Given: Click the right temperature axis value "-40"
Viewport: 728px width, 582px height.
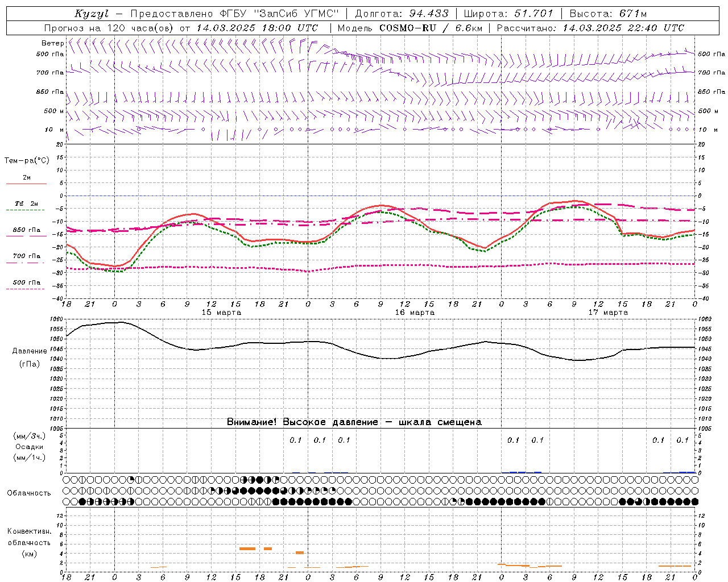Looking at the screenshot, I should pyautogui.click(x=704, y=298).
